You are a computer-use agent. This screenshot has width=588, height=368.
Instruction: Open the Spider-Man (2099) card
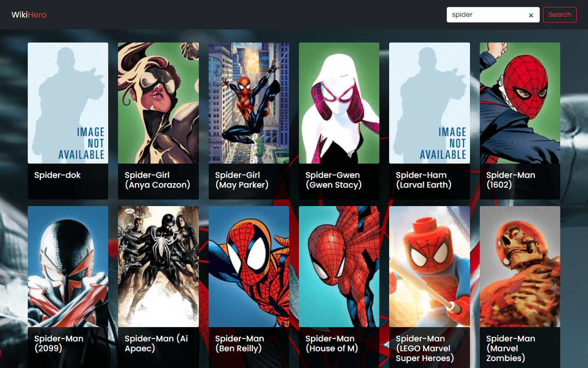pyautogui.click(x=68, y=267)
